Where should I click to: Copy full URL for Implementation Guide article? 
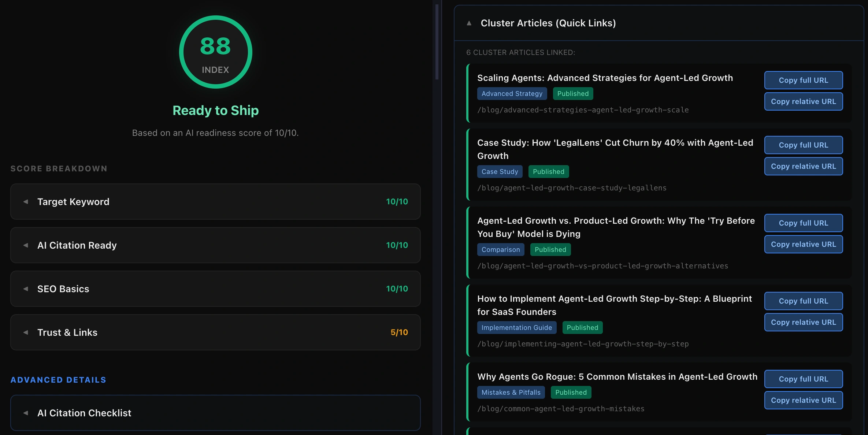tap(803, 301)
